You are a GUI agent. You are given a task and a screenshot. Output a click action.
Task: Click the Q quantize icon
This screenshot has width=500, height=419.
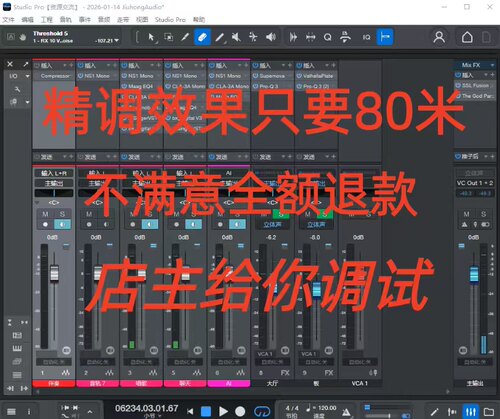[328, 37]
